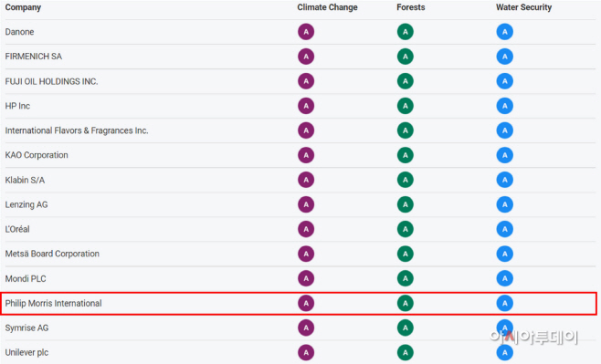Click Unilever plc Climate Change badge
The height and width of the screenshot is (364, 601).
pyautogui.click(x=306, y=352)
